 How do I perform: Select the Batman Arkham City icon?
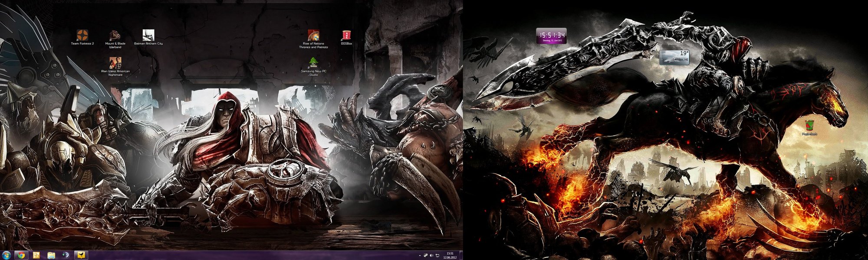point(148,36)
